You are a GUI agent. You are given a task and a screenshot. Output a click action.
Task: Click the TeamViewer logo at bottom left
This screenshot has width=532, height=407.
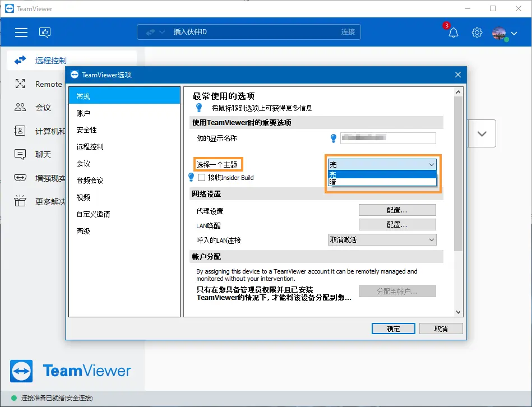pyautogui.click(x=70, y=371)
